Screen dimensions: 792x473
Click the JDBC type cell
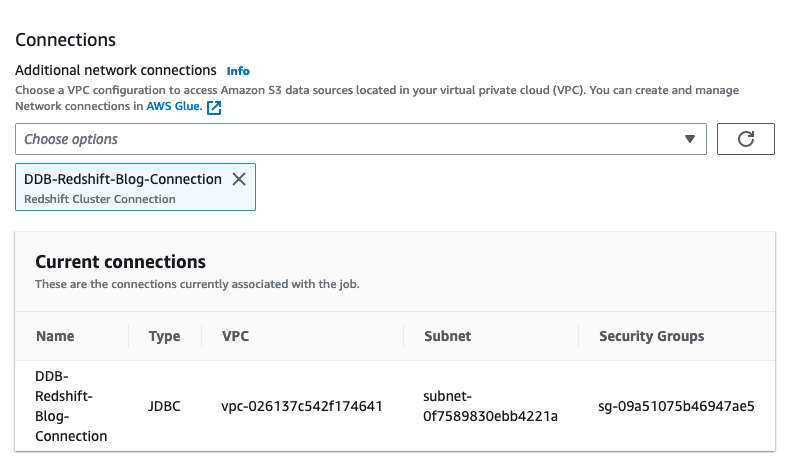(x=164, y=406)
